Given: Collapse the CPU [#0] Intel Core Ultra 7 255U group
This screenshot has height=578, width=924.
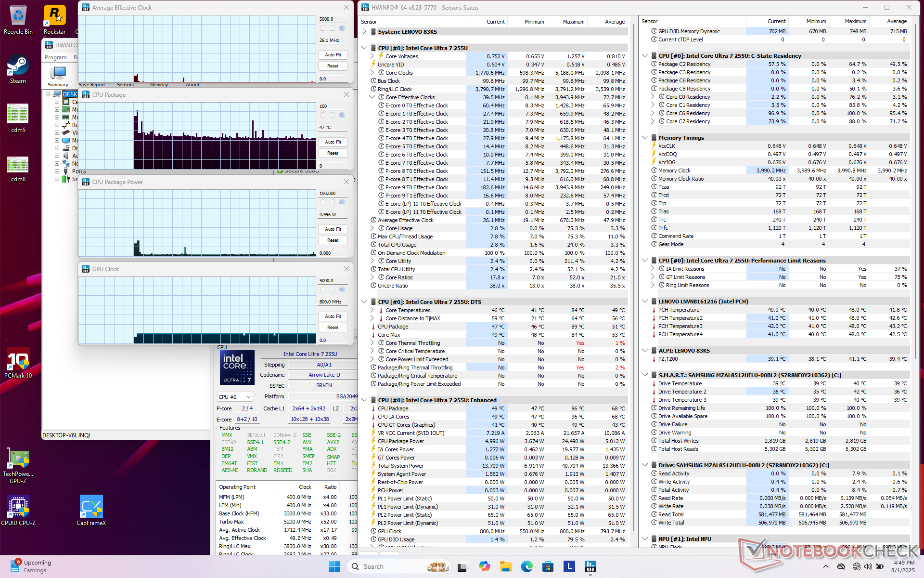Looking at the screenshot, I should tap(364, 48).
